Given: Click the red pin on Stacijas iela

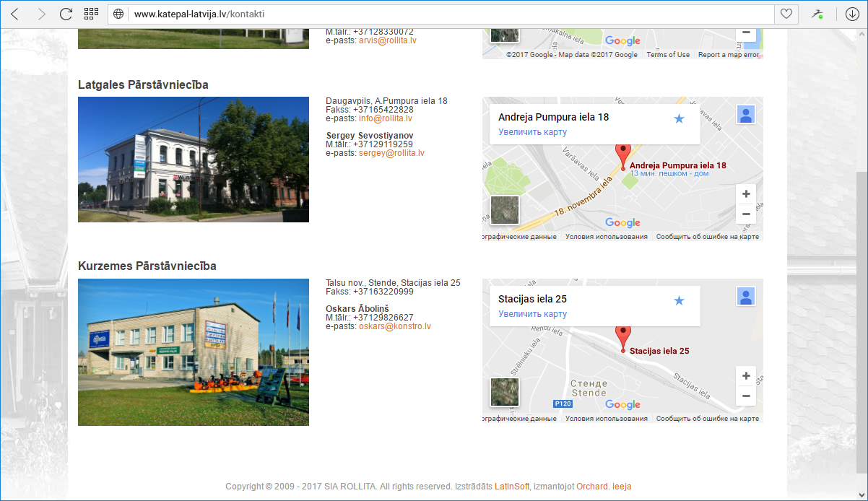Looking at the screenshot, I should pos(622,338).
